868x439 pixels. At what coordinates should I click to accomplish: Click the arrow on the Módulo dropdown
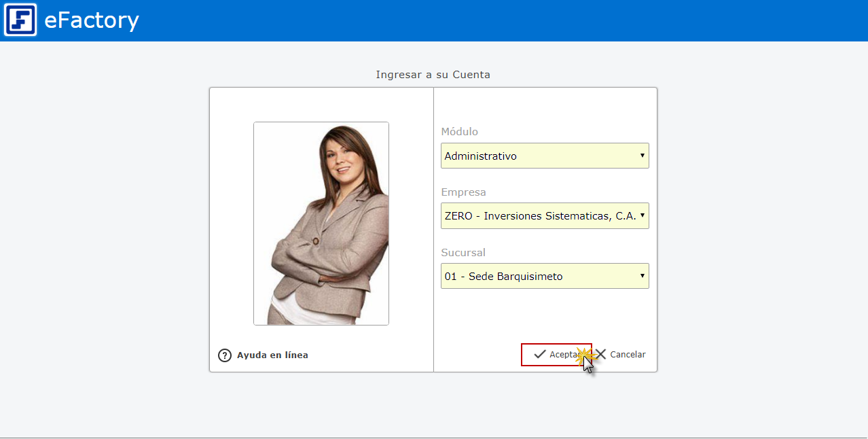[x=642, y=156]
